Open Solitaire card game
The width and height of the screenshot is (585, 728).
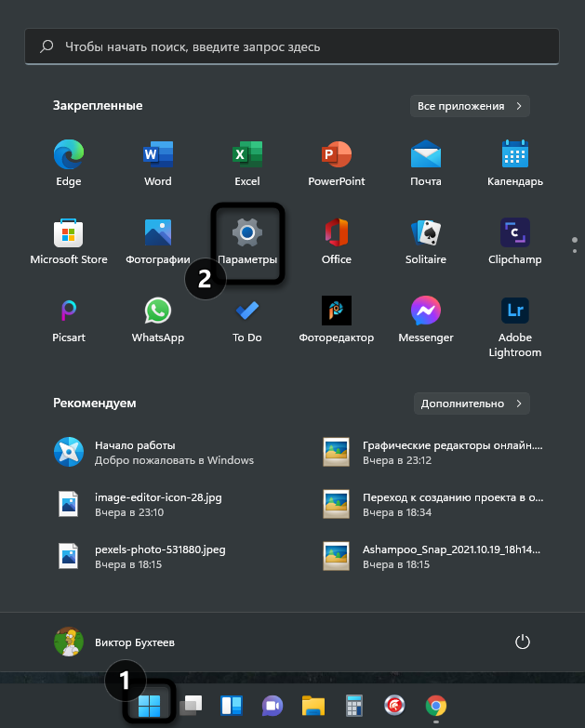tap(426, 242)
